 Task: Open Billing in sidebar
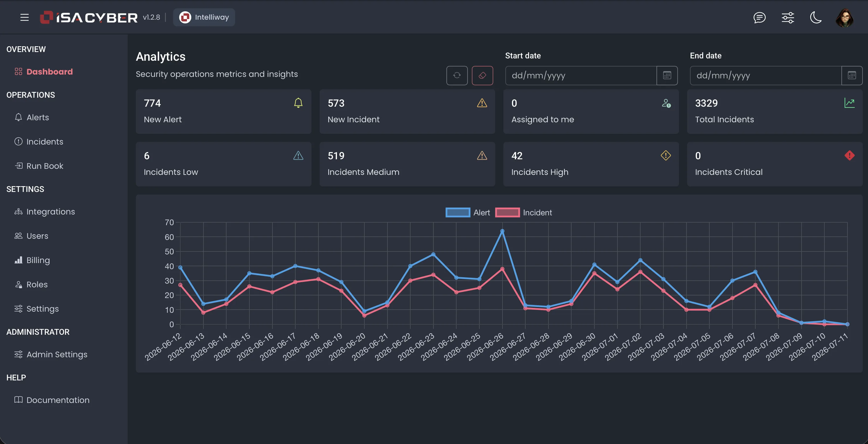pyautogui.click(x=32, y=260)
